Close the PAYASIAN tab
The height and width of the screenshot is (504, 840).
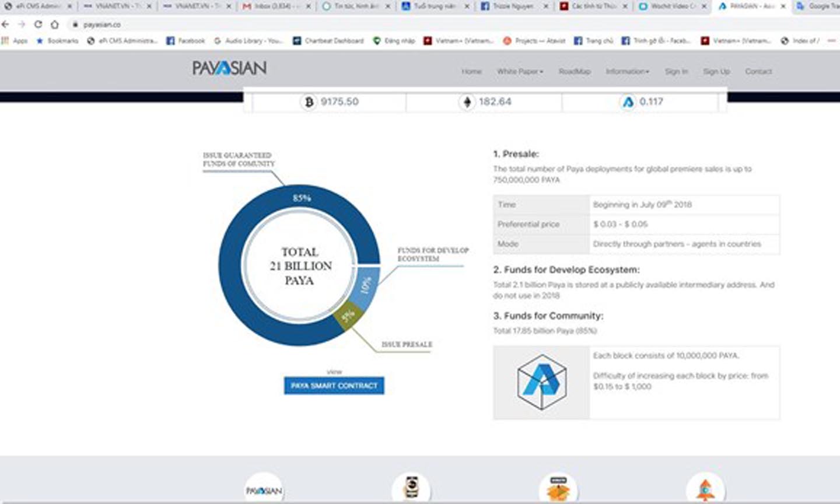pos(783,6)
